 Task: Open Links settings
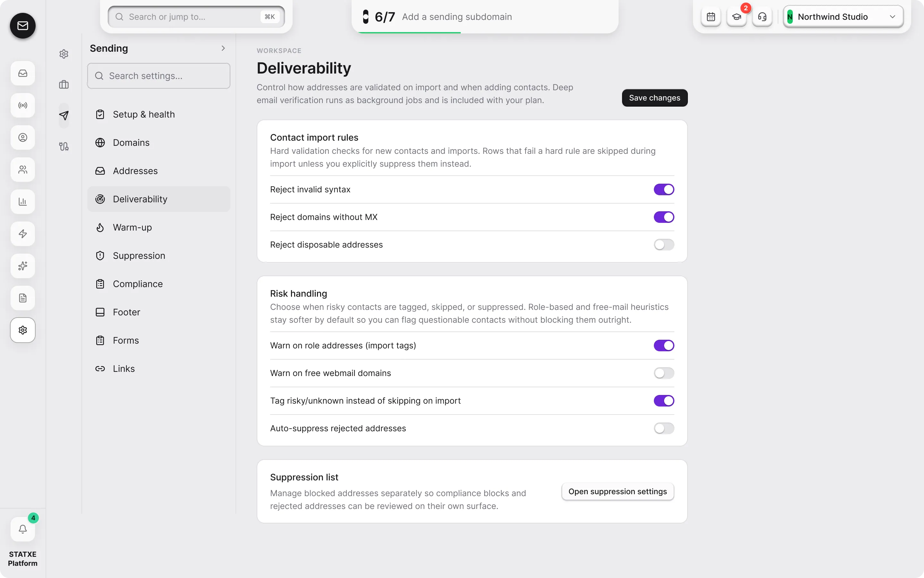click(x=158, y=369)
